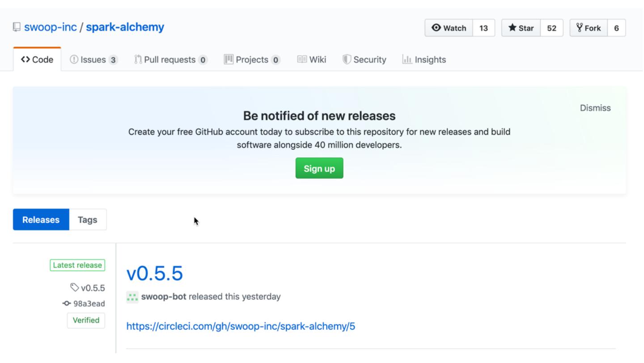Viewport: 644px width, 363px height.
Task: Select the Releases view button
Action: [x=41, y=220]
